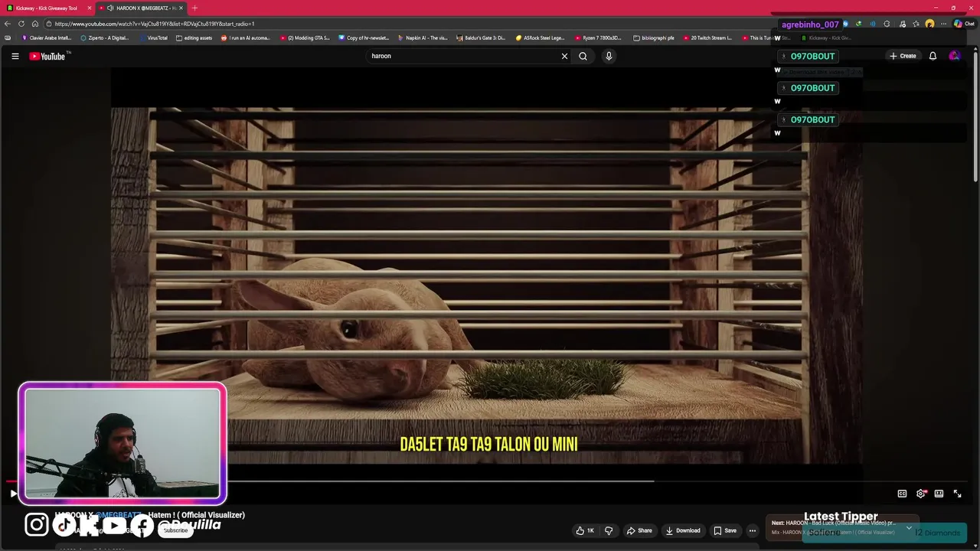Click the magnifier search button
This screenshot has width=980, height=551.
(x=583, y=56)
